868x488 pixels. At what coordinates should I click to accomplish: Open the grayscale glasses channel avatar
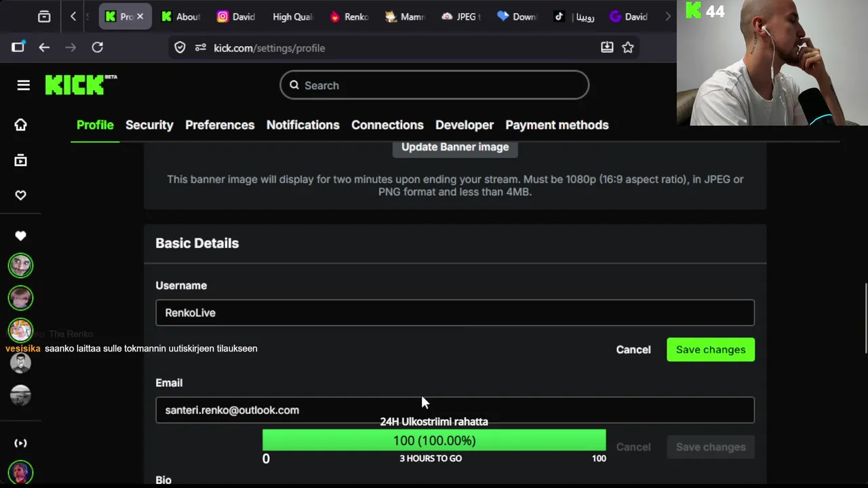pyautogui.click(x=20, y=363)
